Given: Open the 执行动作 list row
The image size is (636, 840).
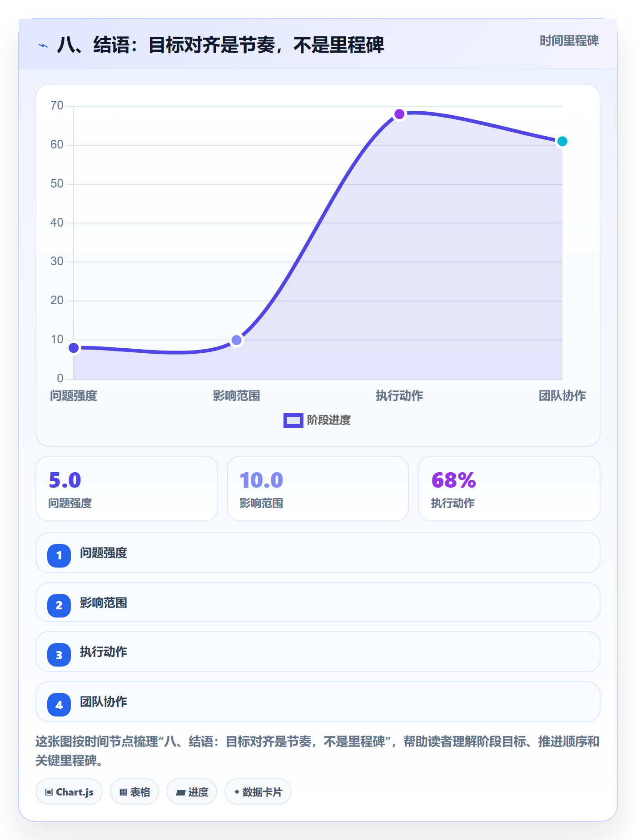Looking at the screenshot, I should click(318, 652).
